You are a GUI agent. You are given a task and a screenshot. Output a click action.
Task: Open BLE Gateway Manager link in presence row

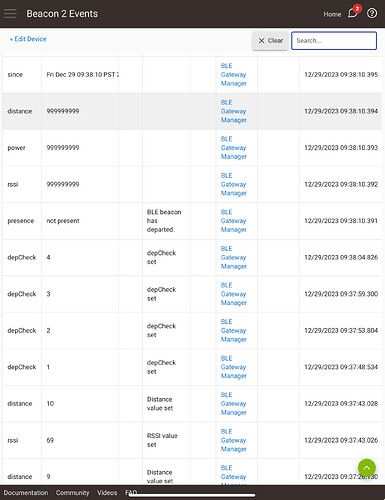pyautogui.click(x=233, y=221)
